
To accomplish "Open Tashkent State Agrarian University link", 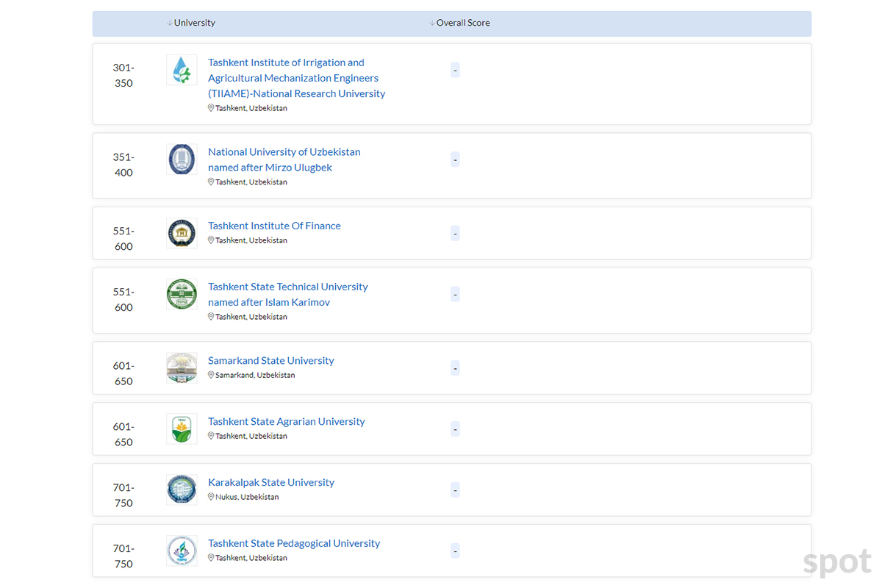I will point(287,421).
